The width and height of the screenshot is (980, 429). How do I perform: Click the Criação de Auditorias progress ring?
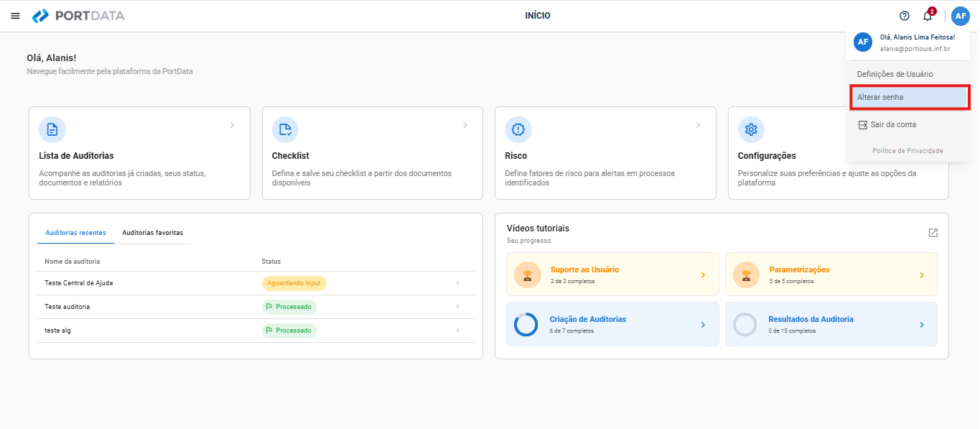point(526,325)
